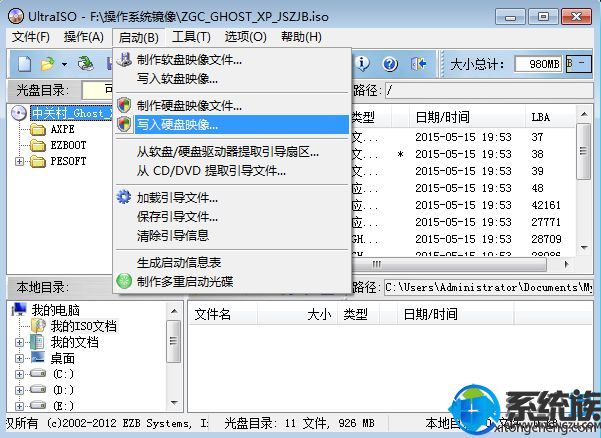
Task: Click the shield icon beside 制作硬盘映像文件
Action: click(124, 105)
